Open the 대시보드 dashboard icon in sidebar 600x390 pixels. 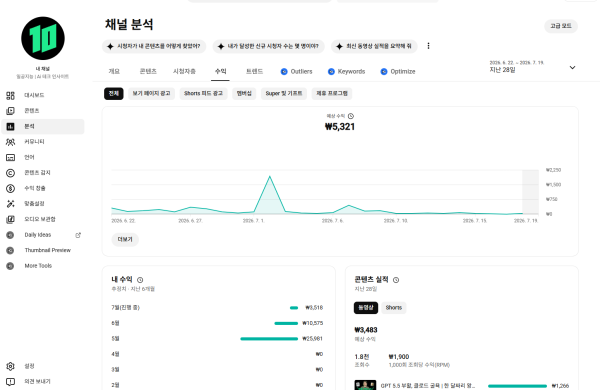click(x=10, y=95)
